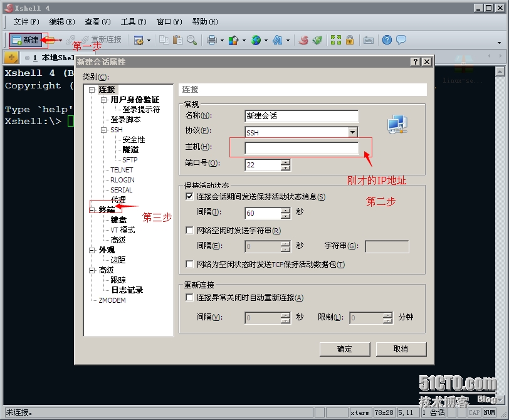Click the 新建 new session toolbar button

(26, 40)
